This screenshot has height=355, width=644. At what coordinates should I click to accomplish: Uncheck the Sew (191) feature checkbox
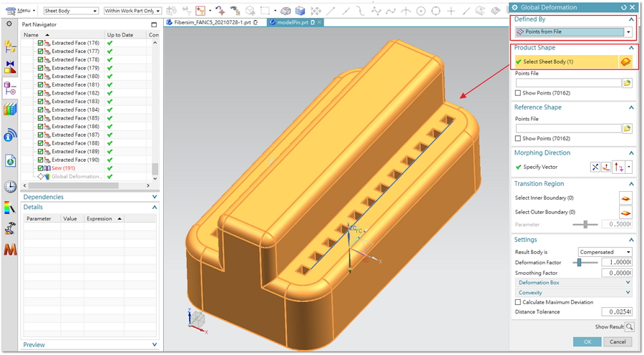[40, 168]
